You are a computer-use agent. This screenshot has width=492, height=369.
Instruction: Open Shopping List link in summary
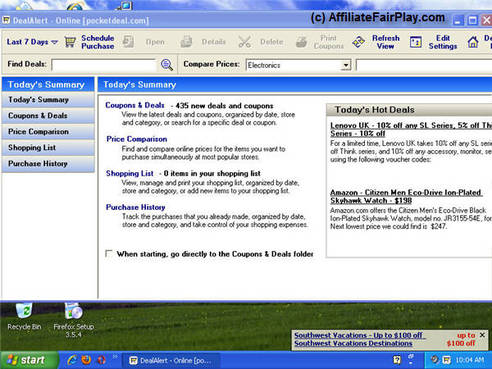pyautogui.click(x=130, y=173)
